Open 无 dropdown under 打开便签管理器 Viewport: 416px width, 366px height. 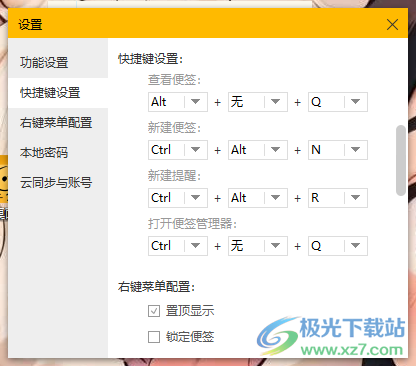coord(258,246)
